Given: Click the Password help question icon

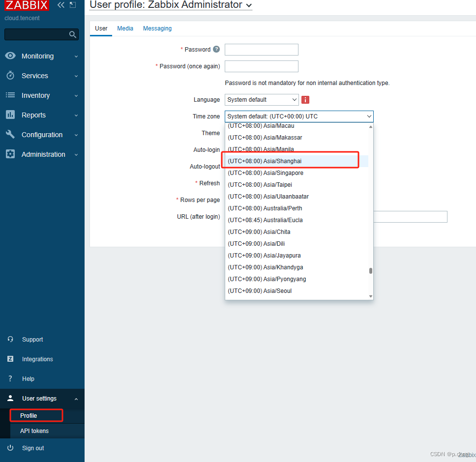Looking at the screenshot, I should tap(216, 49).
